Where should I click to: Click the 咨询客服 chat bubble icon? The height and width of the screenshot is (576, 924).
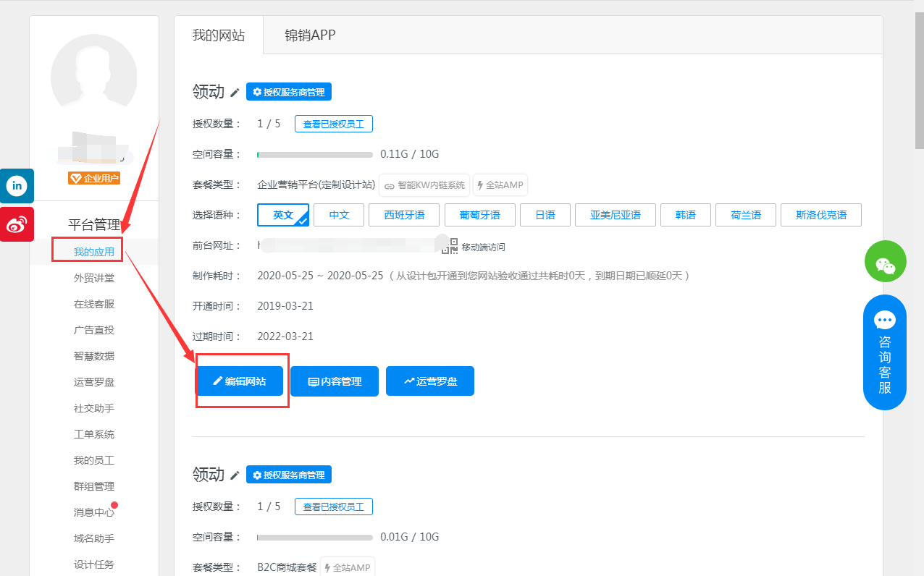[x=885, y=320]
